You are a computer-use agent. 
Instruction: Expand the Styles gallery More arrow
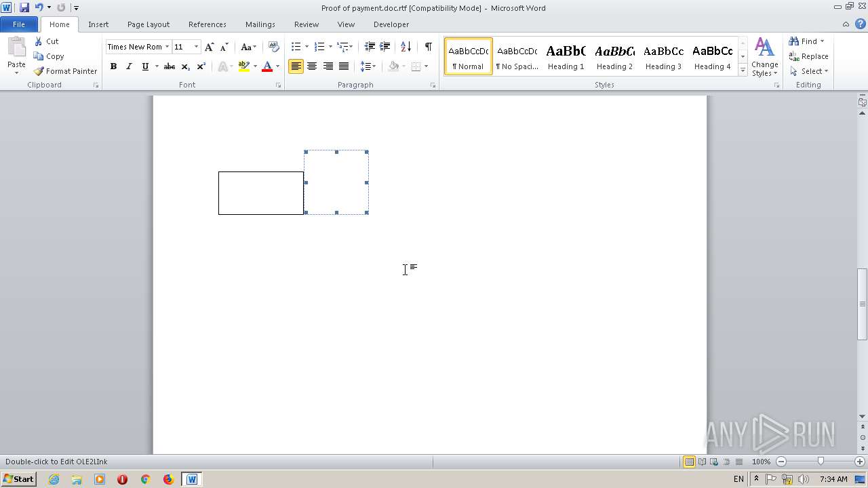pyautogui.click(x=743, y=70)
